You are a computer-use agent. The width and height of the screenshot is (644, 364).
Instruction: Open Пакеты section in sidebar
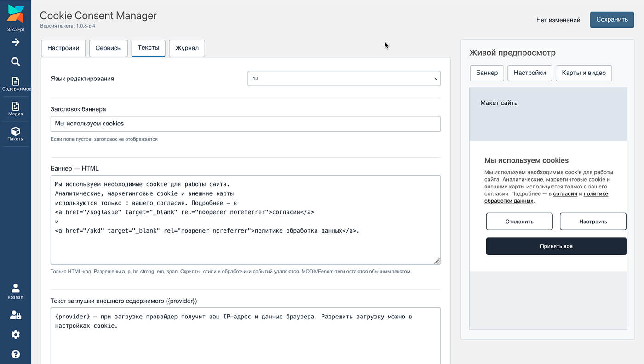coord(16,134)
